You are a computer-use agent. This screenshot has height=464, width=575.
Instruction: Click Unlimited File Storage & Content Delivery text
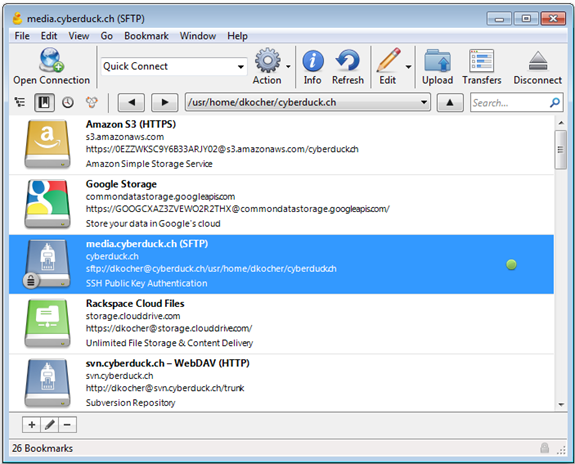pos(169,343)
